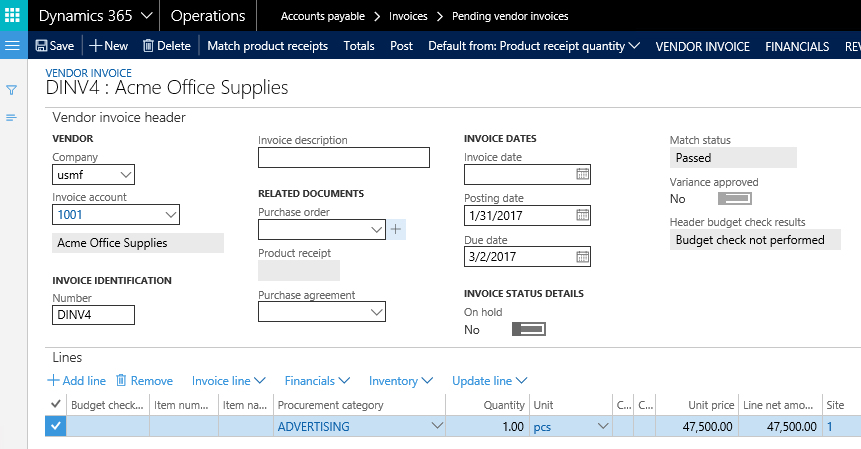The image size is (861, 449).
Task: Click the plus icon beside Purchase order
Action: tap(396, 230)
